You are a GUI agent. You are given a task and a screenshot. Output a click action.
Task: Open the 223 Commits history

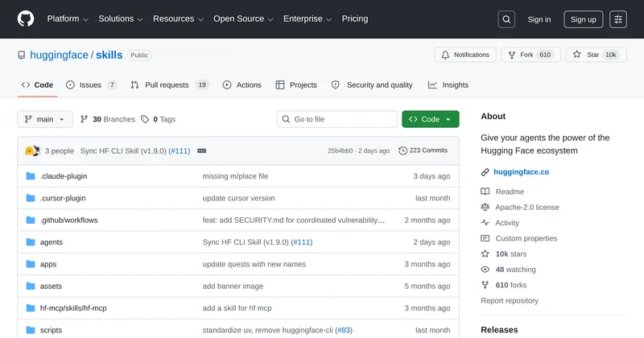[x=423, y=150]
